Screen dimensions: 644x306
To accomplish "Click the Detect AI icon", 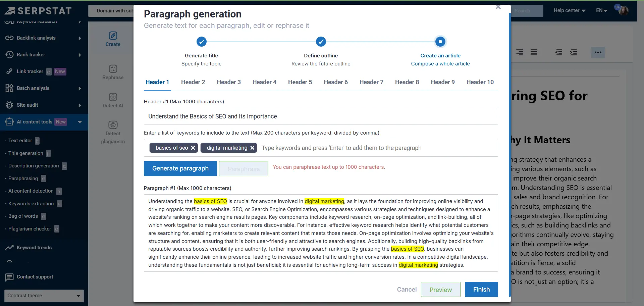I will (x=113, y=97).
